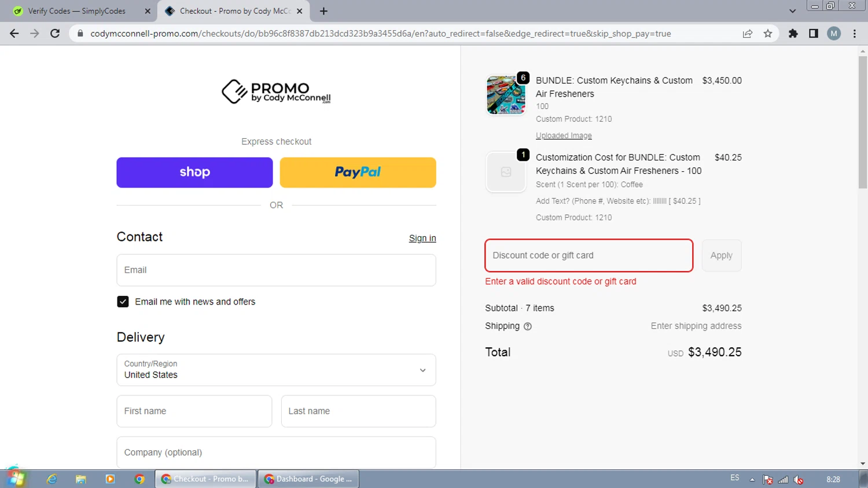Select the Checkout - Promo by Cody McConnell tab
The height and width of the screenshot is (488, 868).
click(x=234, y=11)
